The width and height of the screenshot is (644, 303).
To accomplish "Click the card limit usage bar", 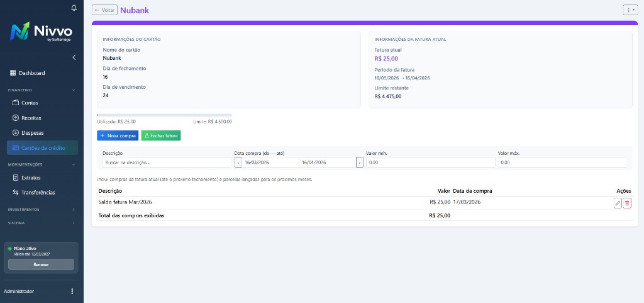I will click(x=164, y=115).
